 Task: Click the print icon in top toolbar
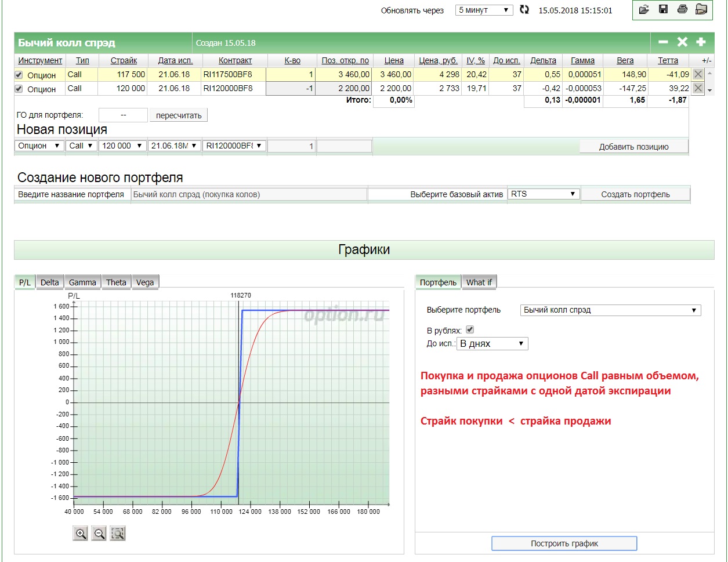tap(682, 9)
